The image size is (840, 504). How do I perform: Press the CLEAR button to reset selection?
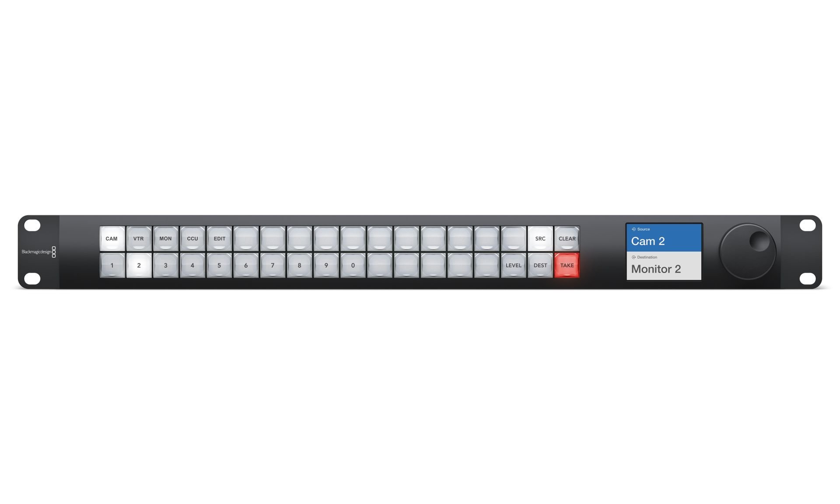click(567, 238)
